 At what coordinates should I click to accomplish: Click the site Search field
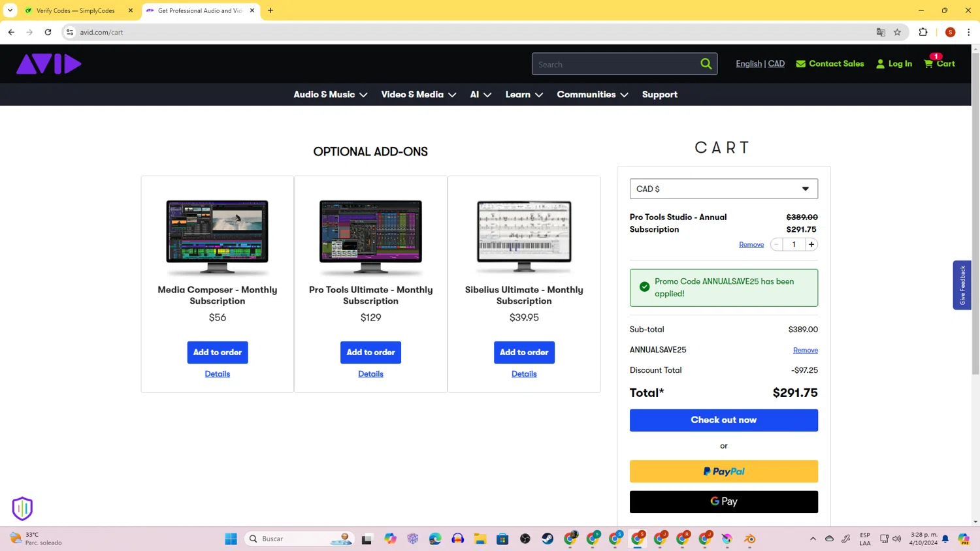(x=614, y=64)
